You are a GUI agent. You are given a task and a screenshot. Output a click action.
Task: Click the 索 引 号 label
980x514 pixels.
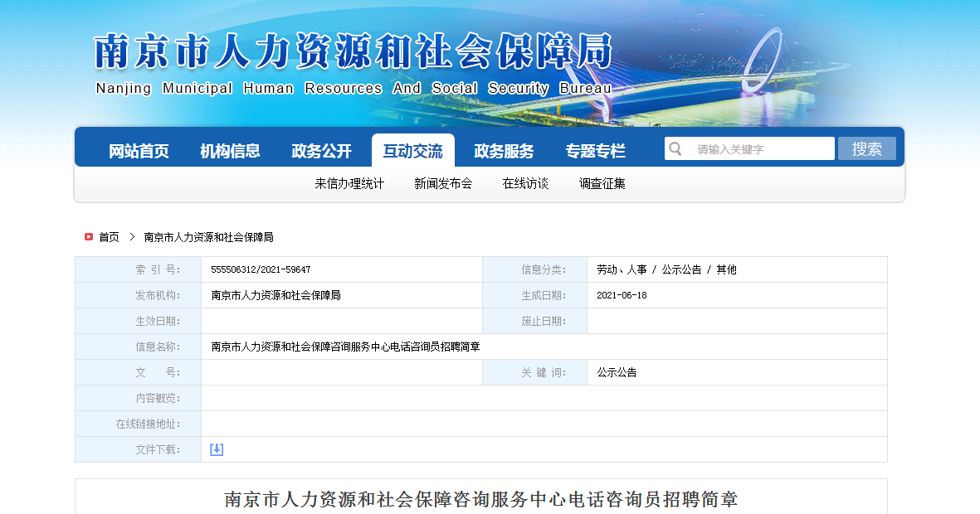[158, 269]
